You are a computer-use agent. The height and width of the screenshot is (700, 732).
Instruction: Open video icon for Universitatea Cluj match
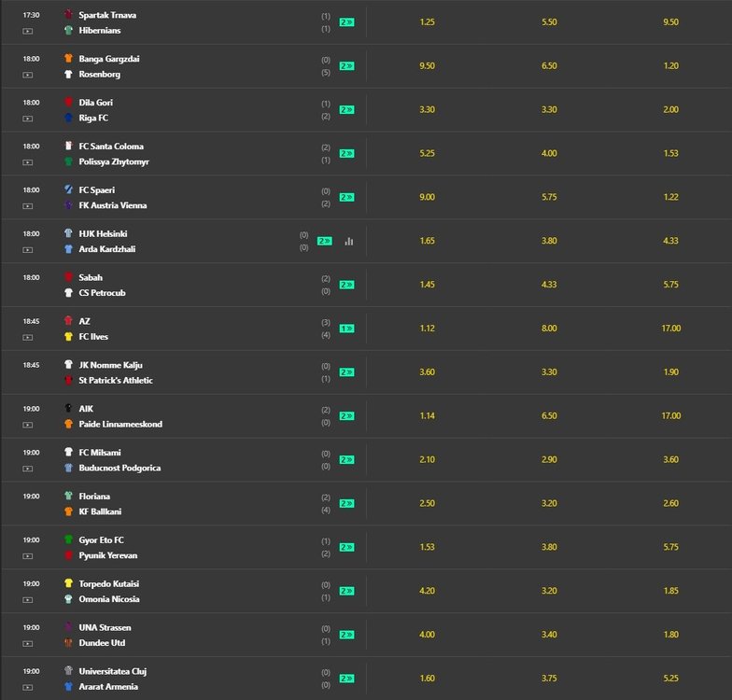28,687
